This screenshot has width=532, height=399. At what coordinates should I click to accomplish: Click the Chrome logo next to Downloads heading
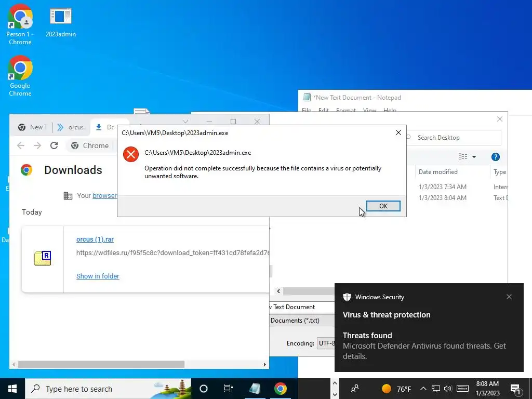pos(26,170)
